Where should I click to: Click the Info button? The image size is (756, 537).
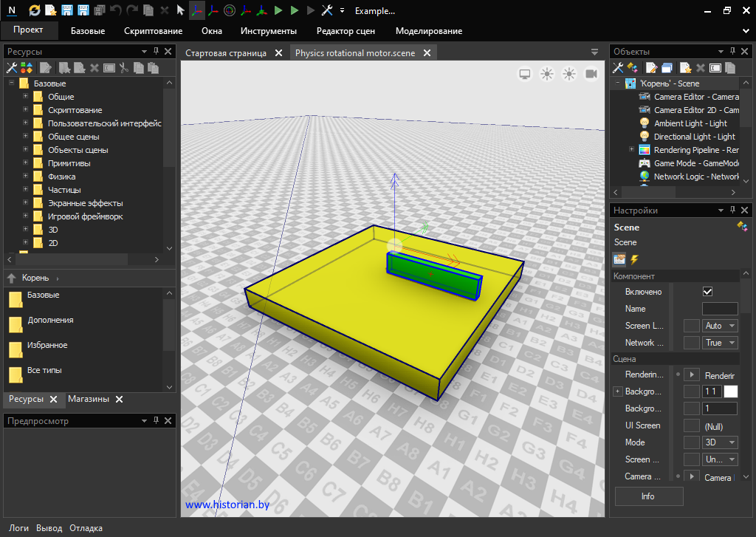coord(648,496)
